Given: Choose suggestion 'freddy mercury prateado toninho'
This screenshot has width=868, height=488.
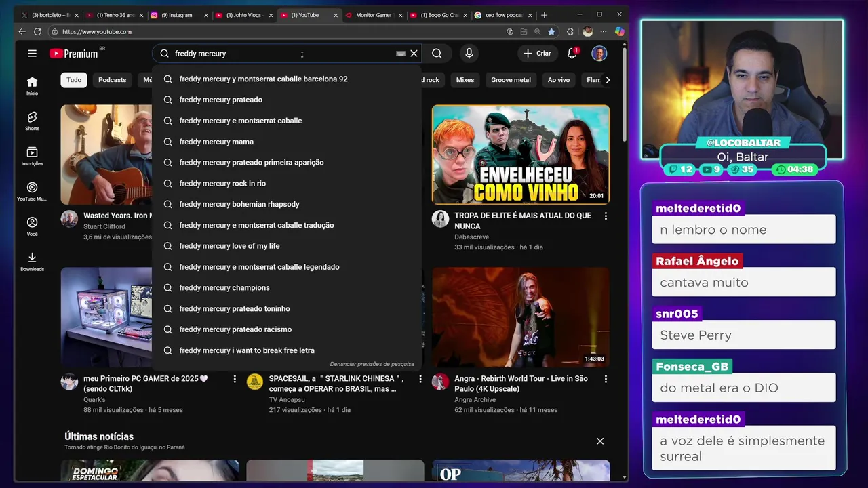Looking at the screenshot, I should 287,309.
